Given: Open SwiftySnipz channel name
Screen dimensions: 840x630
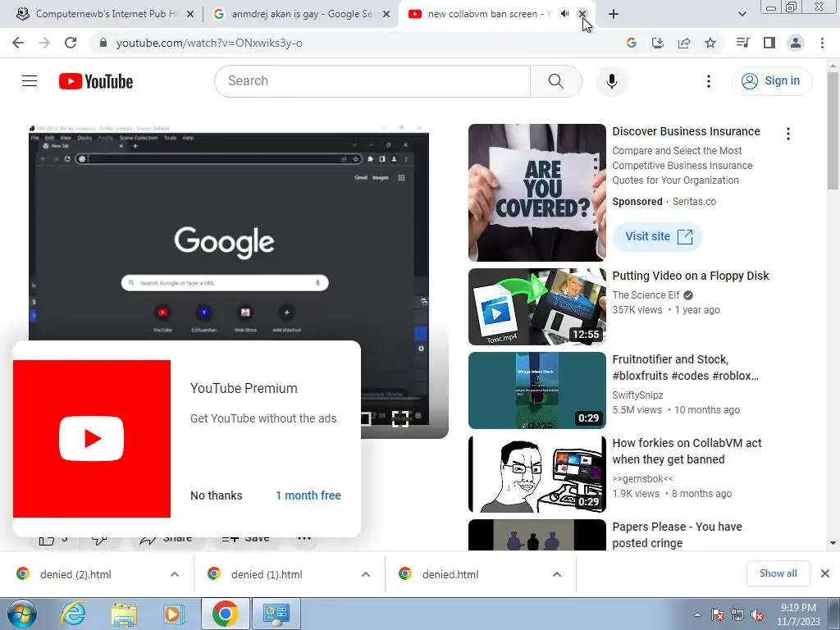Looking at the screenshot, I should point(637,395).
